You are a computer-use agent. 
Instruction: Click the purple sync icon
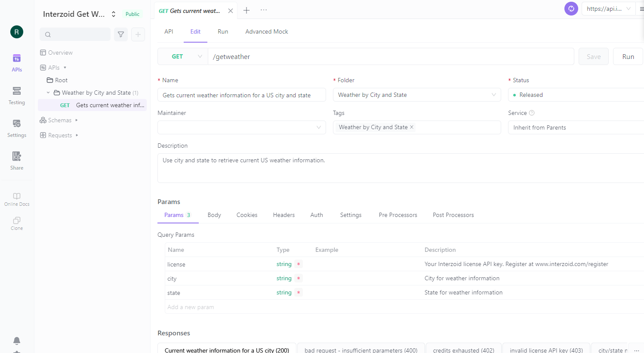(571, 9)
